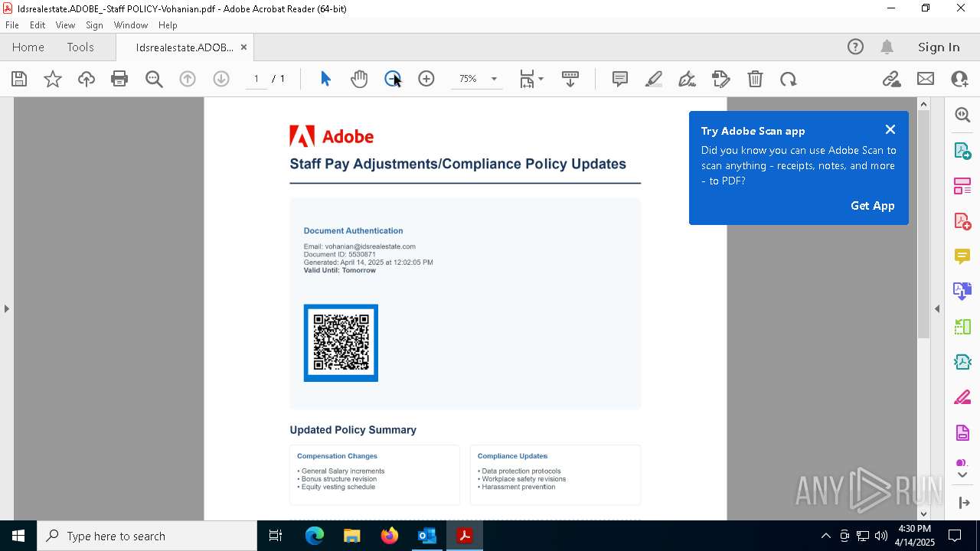Open the Sign menu
This screenshot has height=551, width=980.
coord(94,25)
